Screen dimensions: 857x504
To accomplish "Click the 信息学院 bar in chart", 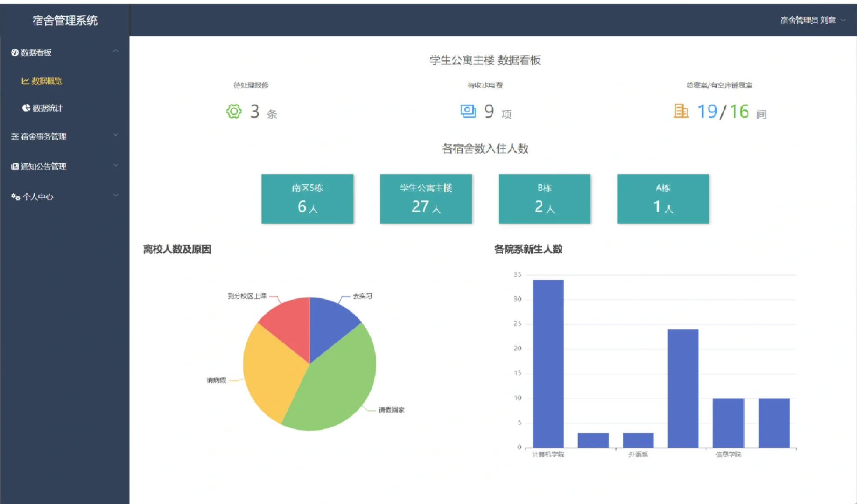I will click(x=728, y=423).
